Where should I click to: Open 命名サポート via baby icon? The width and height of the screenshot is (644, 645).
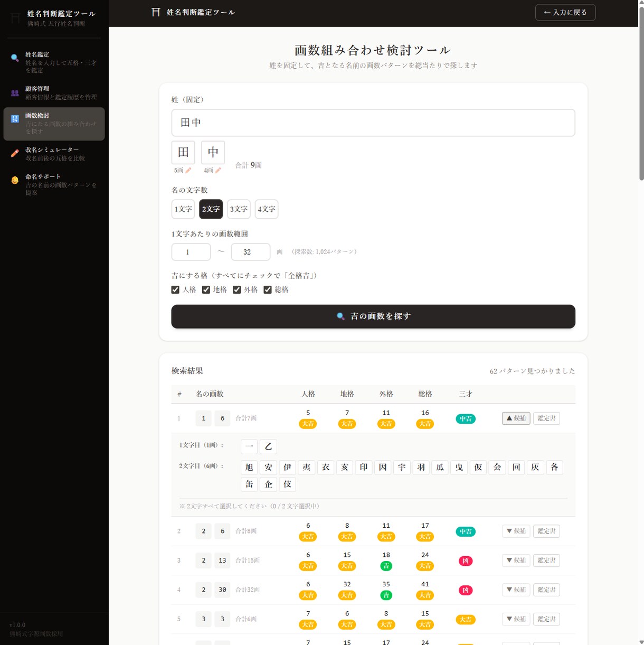point(15,180)
